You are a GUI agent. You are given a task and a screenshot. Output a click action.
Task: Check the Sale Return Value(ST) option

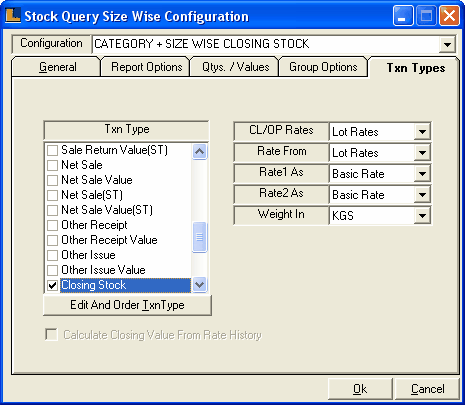point(52,150)
